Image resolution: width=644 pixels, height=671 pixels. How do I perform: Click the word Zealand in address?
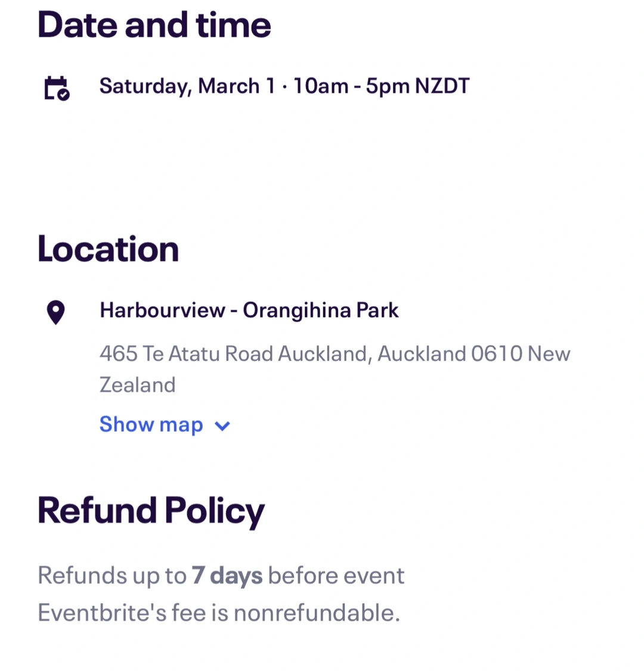point(137,385)
